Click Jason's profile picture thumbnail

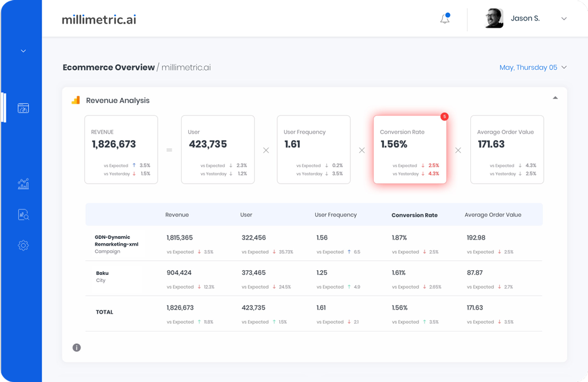click(494, 18)
